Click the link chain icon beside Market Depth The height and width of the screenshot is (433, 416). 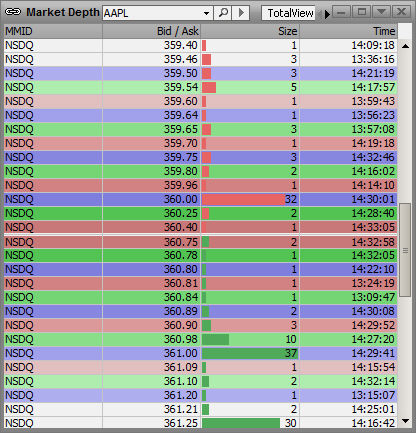tap(13, 12)
